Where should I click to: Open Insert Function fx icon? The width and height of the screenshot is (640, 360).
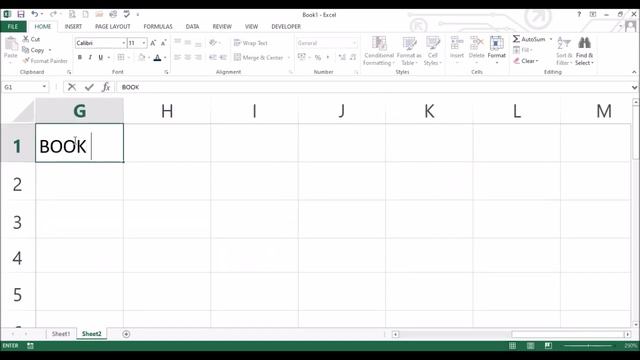coord(106,87)
